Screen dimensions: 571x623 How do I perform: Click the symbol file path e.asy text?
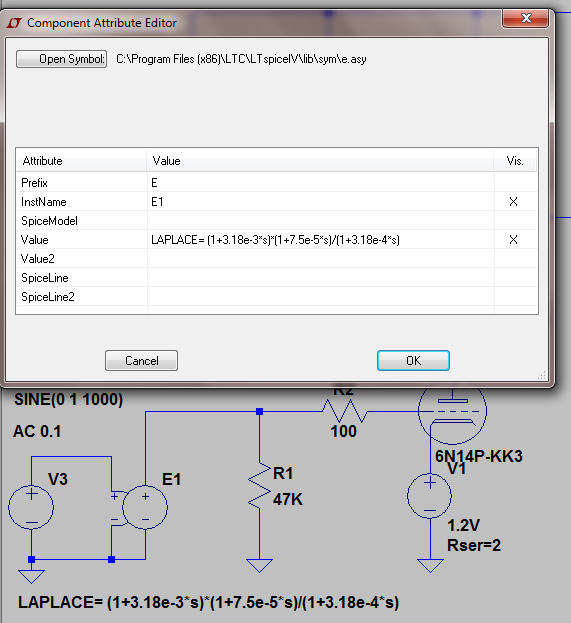(241, 59)
